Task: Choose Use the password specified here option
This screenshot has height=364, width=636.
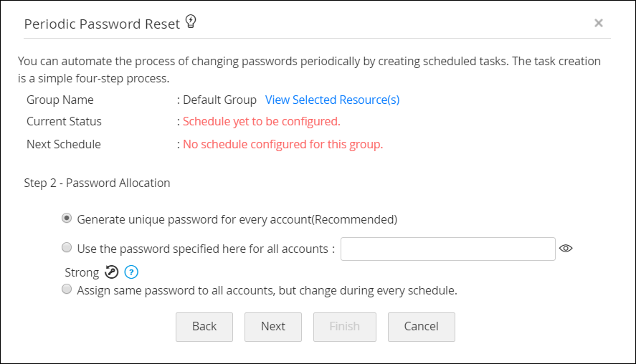Action: [x=67, y=248]
